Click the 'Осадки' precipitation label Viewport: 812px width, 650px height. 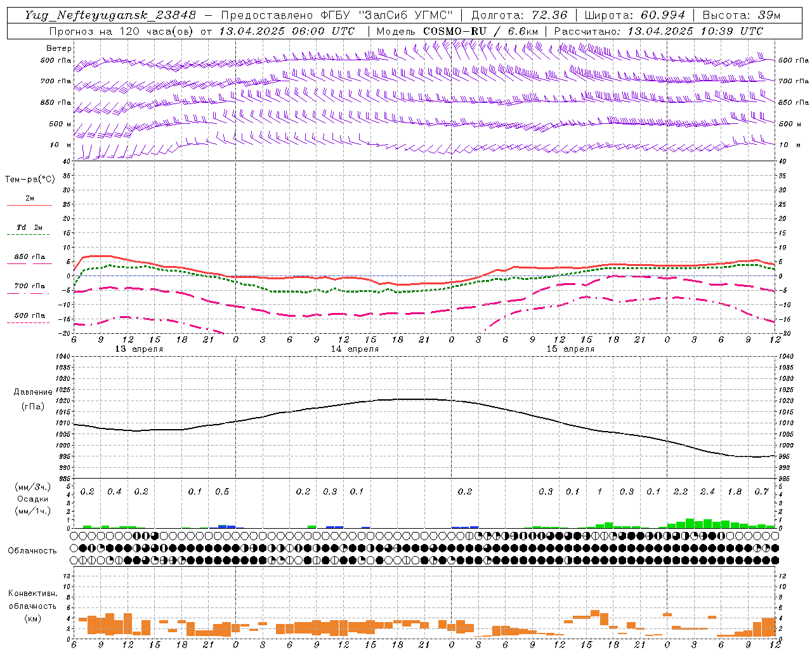[x=33, y=499]
